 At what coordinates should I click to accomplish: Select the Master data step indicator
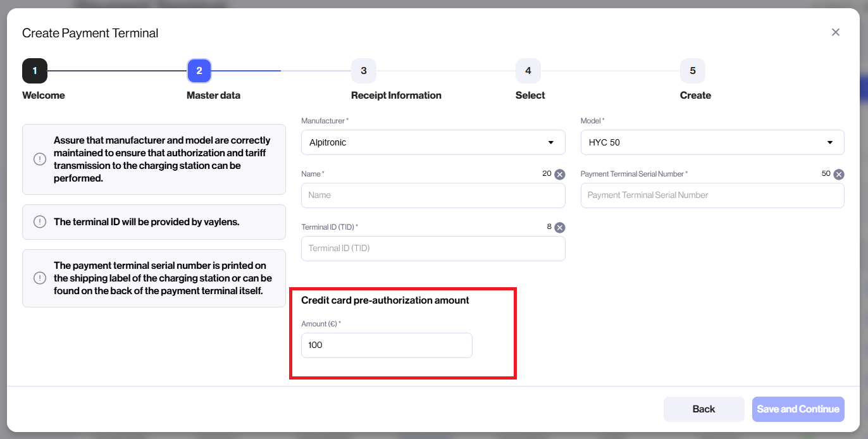[x=199, y=71]
